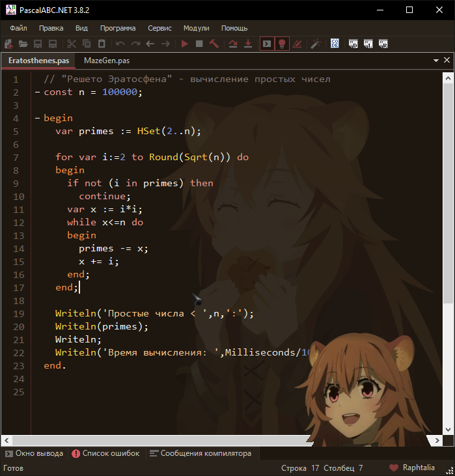Click the red pencil drawing icon
The height and width of the screenshot is (476, 455).
pos(297,44)
